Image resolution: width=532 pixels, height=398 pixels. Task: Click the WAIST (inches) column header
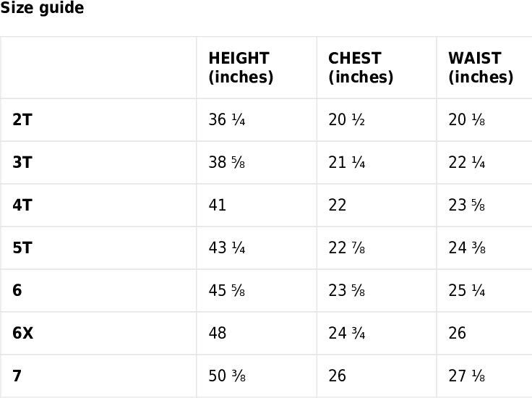pyautogui.click(x=481, y=67)
